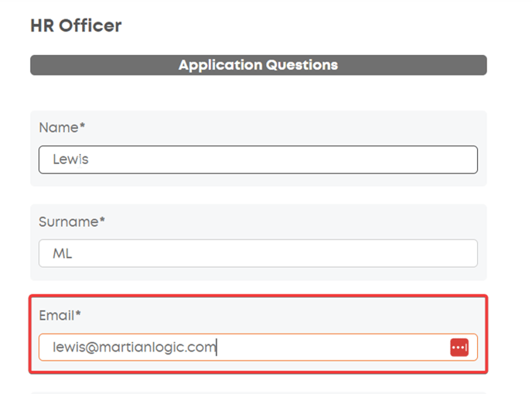Click the Surname* field label
The width and height of the screenshot is (532, 394).
[72, 222]
